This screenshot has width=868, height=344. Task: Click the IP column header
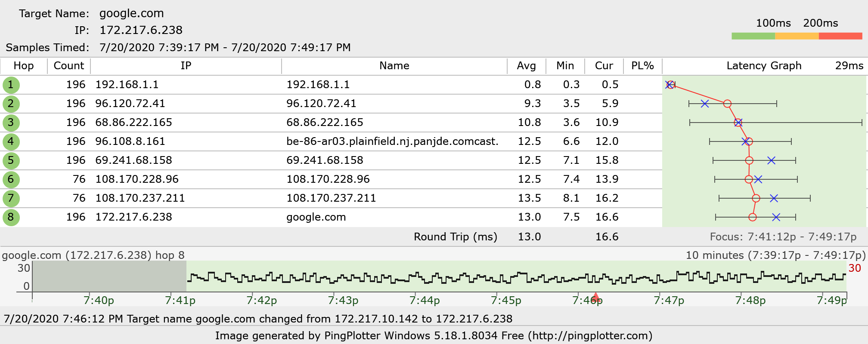[x=186, y=66]
